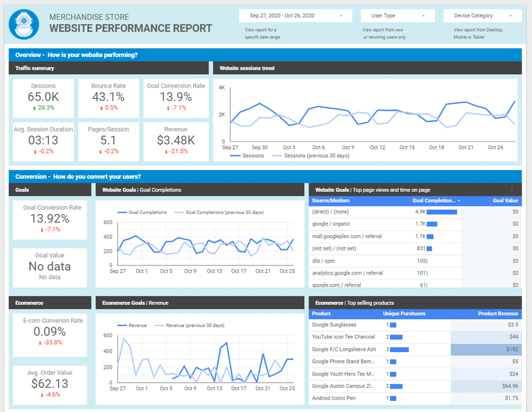Toggle Goal Completions legend item
Viewport: 532px width, 412px height.
[142, 212]
